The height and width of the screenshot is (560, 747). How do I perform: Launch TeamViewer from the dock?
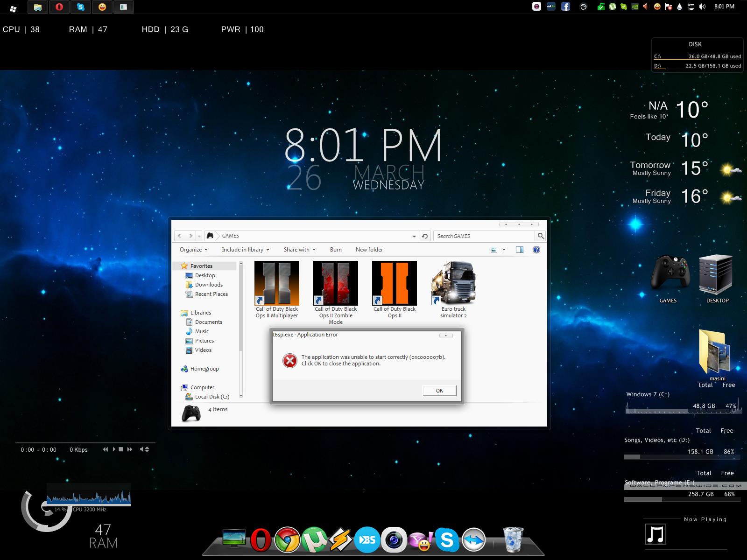(473, 540)
